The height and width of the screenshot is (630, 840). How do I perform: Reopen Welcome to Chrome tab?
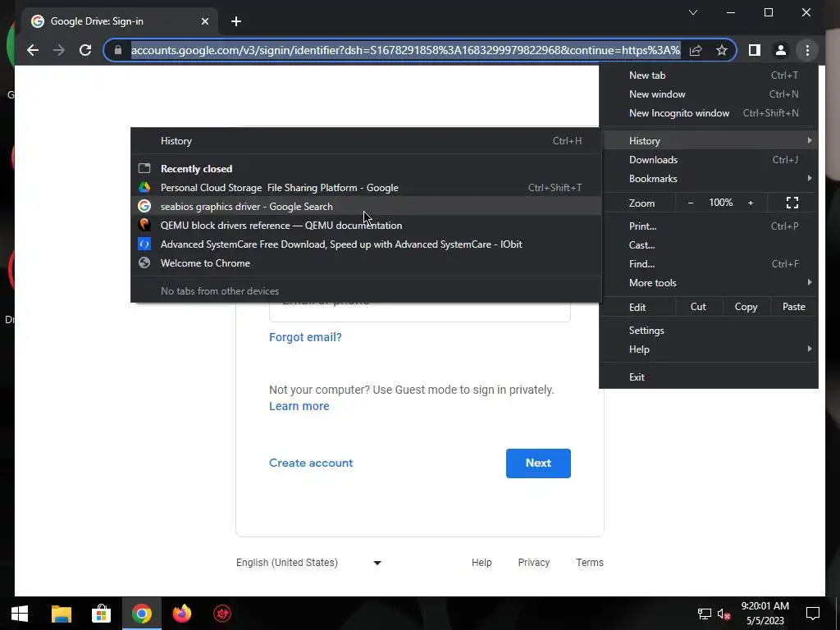click(366, 263)
